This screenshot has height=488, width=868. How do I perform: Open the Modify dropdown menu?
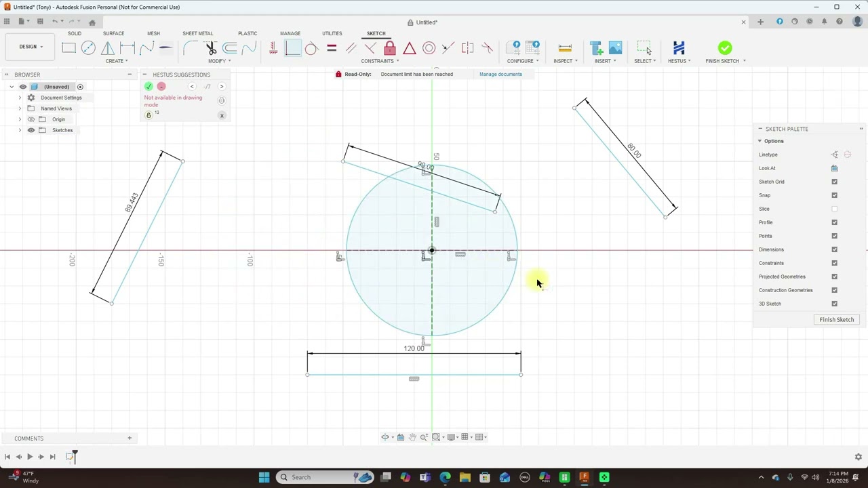pos(219,61)
